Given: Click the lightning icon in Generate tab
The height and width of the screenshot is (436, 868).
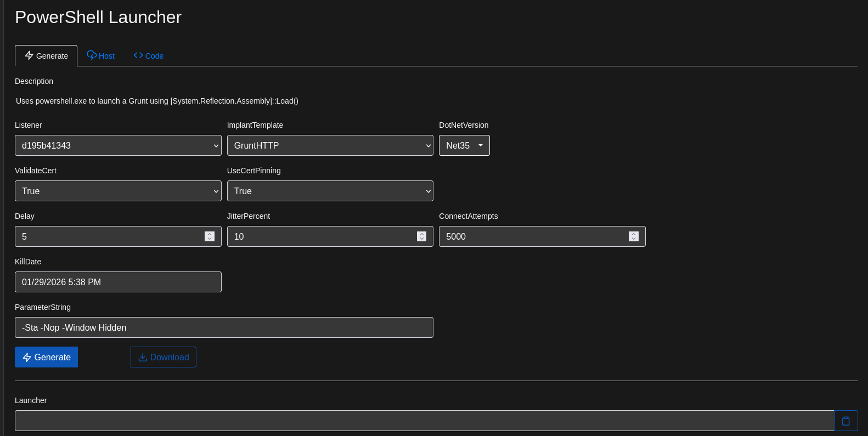Looking at the screenshot, I should click(x=29, y=55).
